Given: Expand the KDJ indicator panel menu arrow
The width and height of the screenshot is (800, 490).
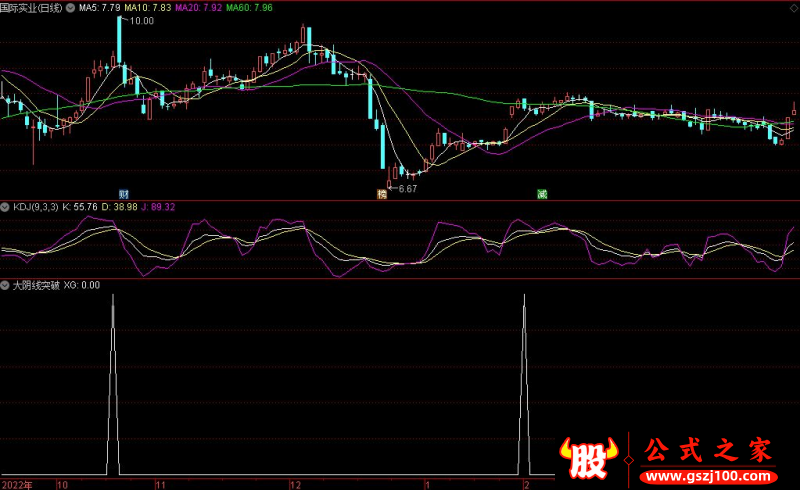Looking at the screenshot, I should click(x=5, y=207).
